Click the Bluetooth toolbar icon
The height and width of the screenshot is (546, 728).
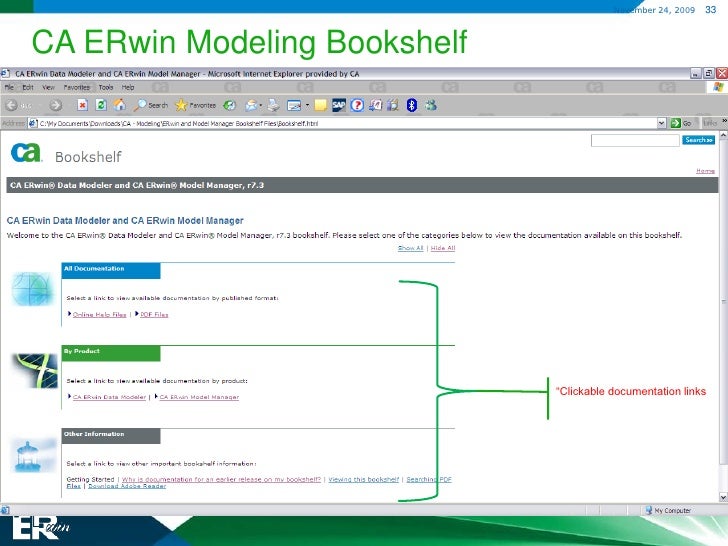coord(412,105)
